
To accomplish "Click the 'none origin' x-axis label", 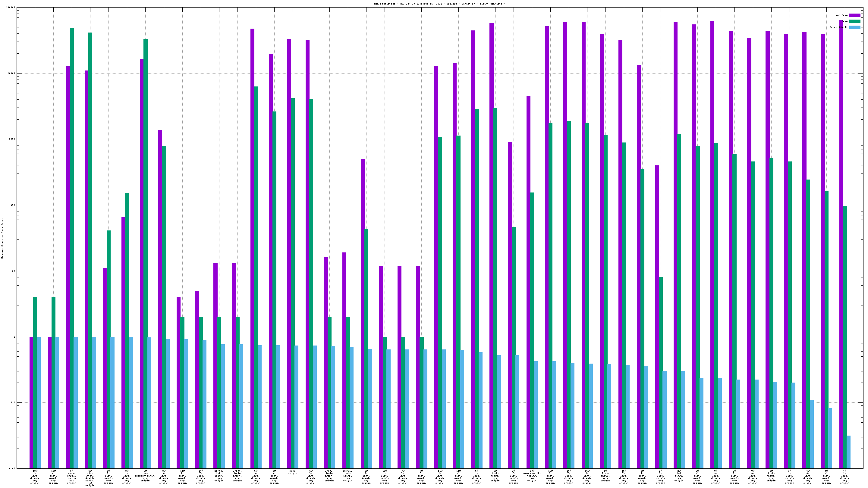I will (x=292, y=472).
